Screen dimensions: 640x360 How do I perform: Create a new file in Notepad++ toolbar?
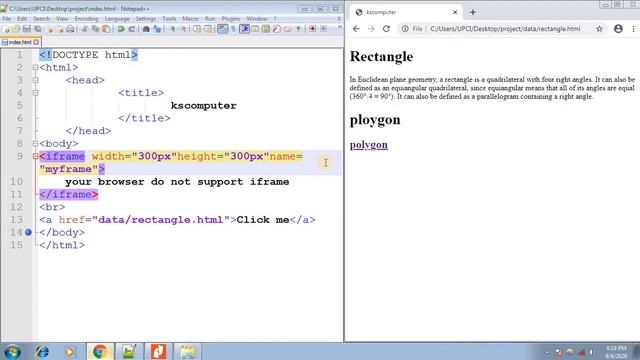[x=6, y=29]
